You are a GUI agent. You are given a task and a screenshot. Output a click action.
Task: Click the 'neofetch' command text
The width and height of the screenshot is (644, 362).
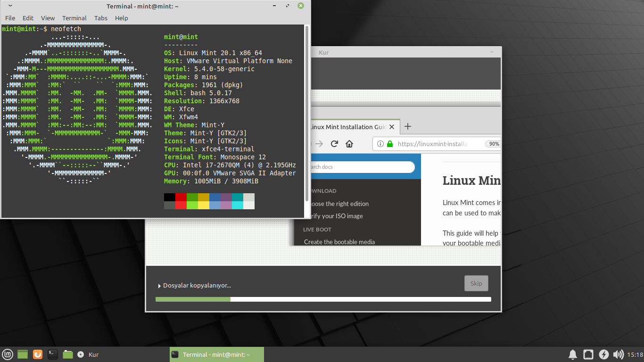(x=66, y=29)
